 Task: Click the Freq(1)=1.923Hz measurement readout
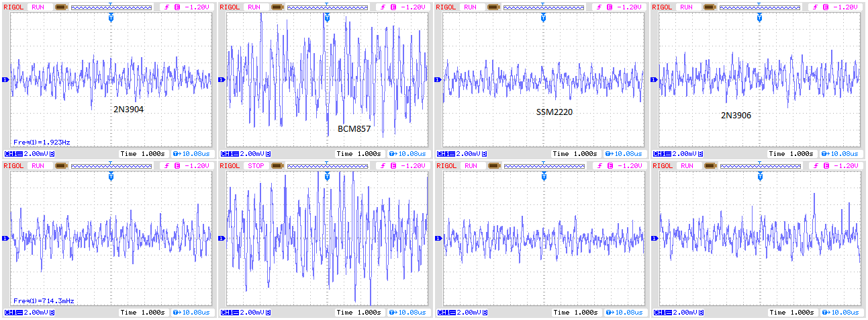click(x=42, y=143)
